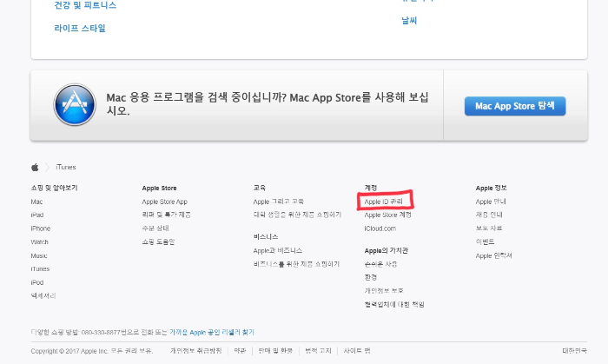The image size is (608, 364).
Task: Go to the iCloud.com link
Action: (380, 228)
